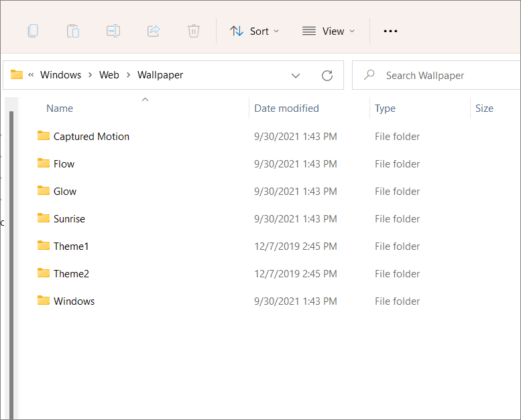Sort by the Name column header

60,109
